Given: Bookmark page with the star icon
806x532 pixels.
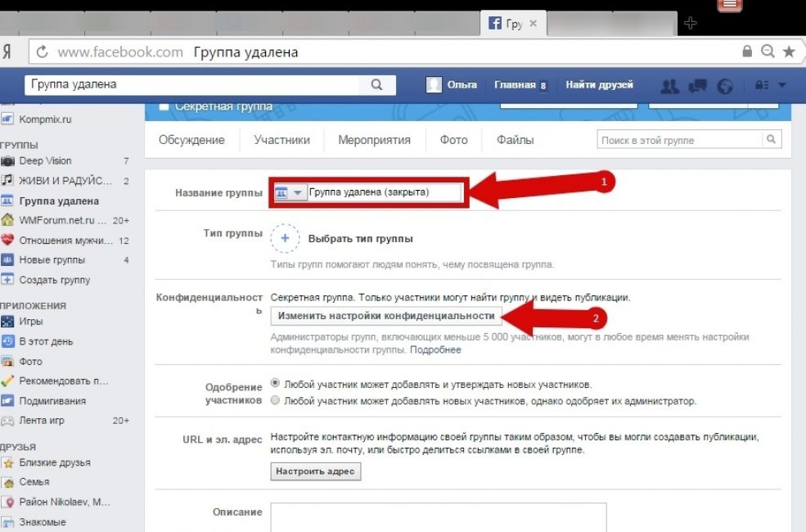Looking at the screenshot, I should 789,51.
